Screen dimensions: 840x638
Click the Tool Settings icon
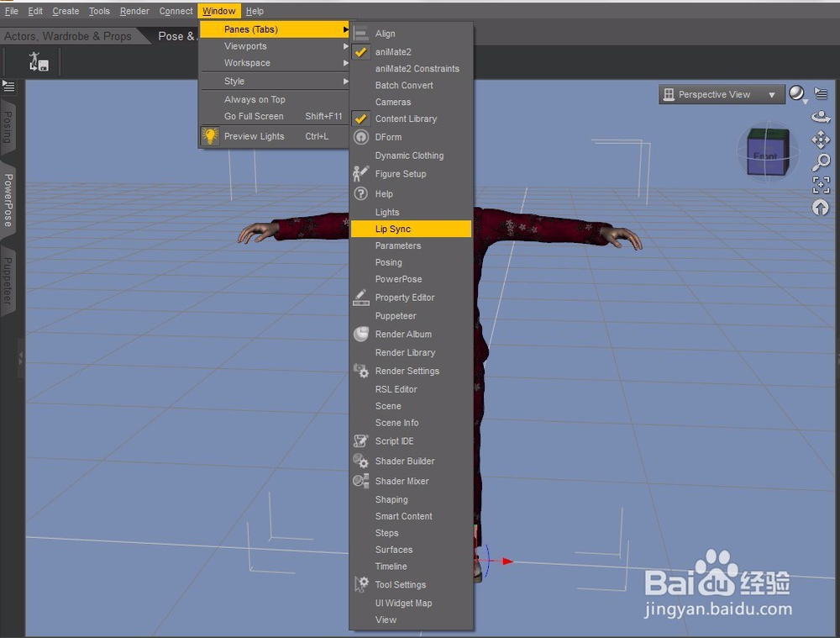click(361, 584)
